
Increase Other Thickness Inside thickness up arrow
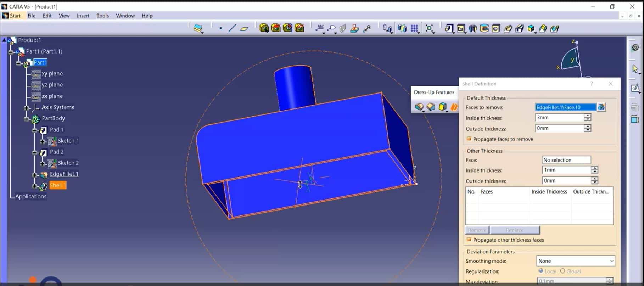[x=595, y=168]
